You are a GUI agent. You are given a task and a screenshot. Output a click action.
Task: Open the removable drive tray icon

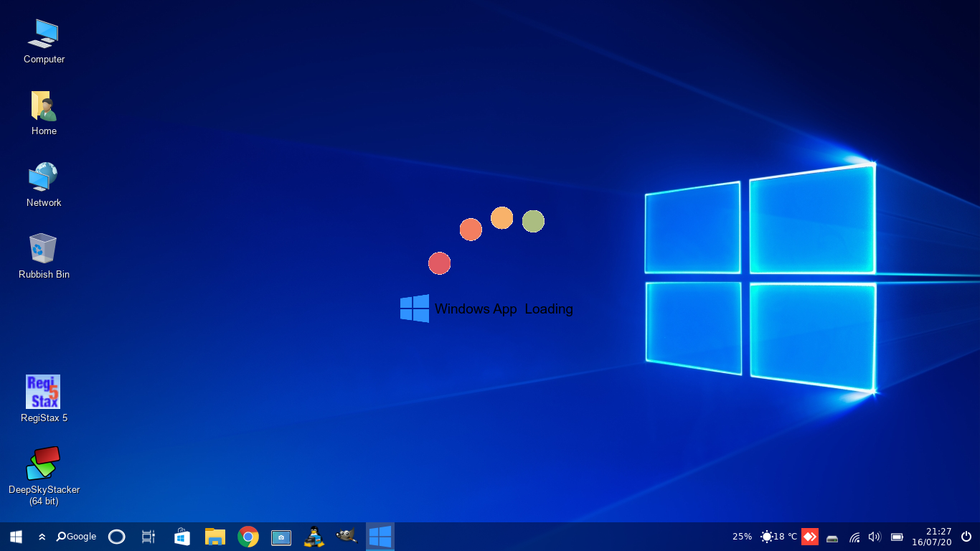point(832,536)
